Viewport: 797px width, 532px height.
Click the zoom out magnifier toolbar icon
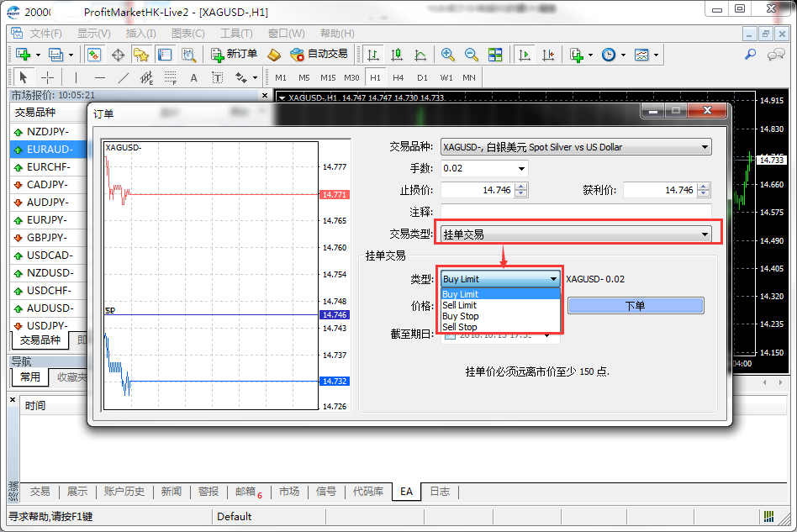[x=472, y=55]
